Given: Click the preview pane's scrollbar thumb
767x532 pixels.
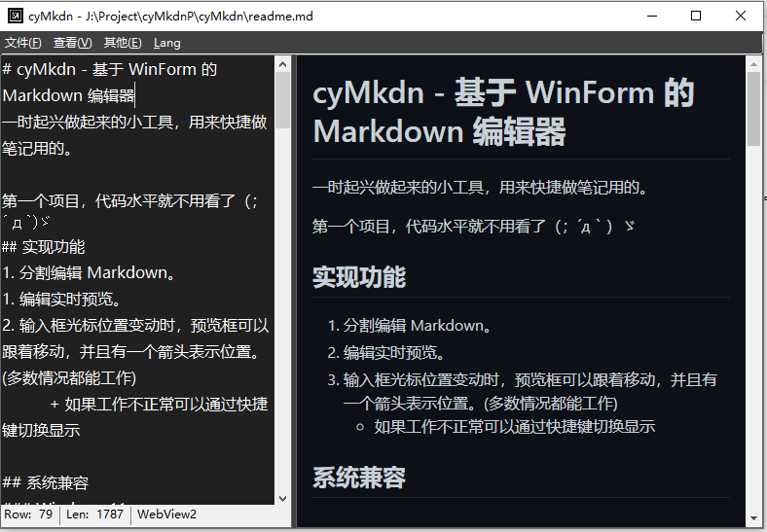Looking at the screenshot, I should coord(753,109).
